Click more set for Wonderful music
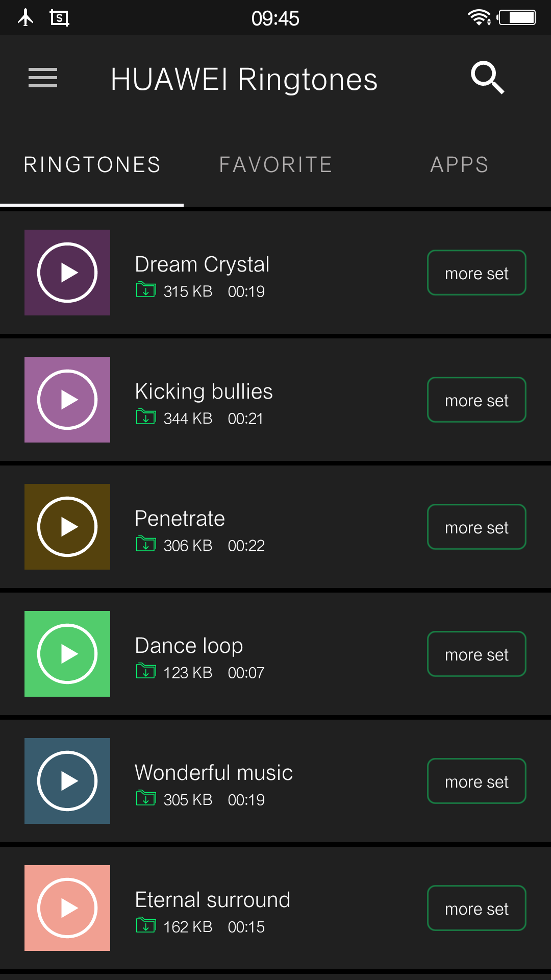The width and height of the screenshot is (551, 980). tap(477, 781)
